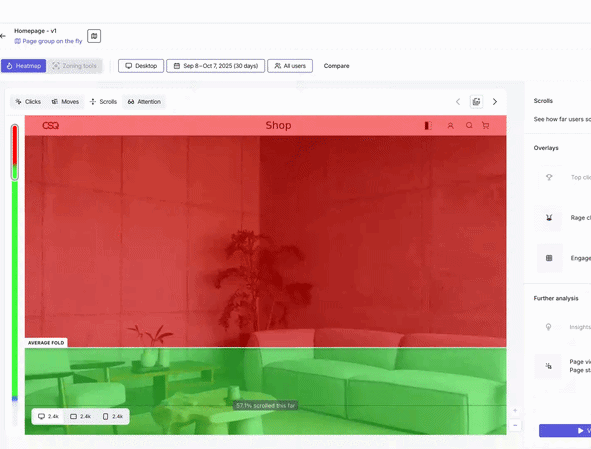Open the page mapping icon next to the title
Viewport: 591px width, 449px height.
pos(94,36)
